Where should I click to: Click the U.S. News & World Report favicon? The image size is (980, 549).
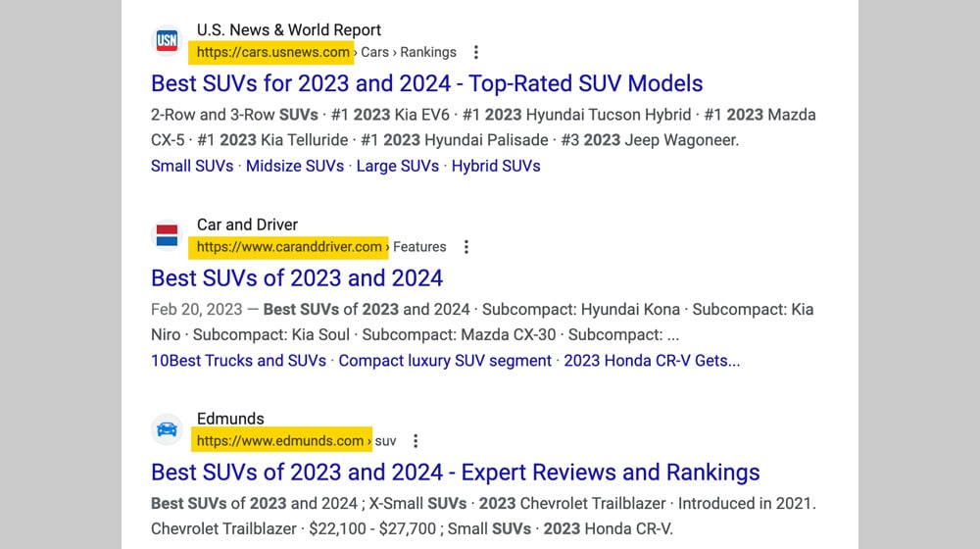[x=168, y=40]
